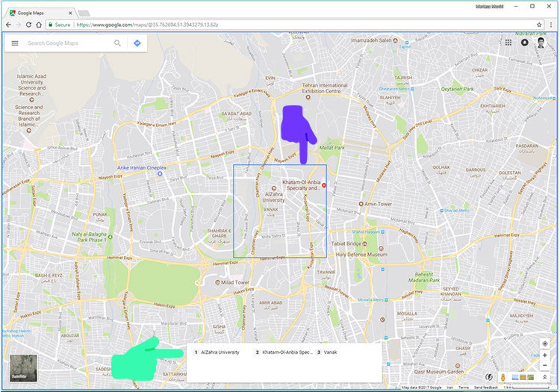Click the Milad Tower marker

click(217, 282)
